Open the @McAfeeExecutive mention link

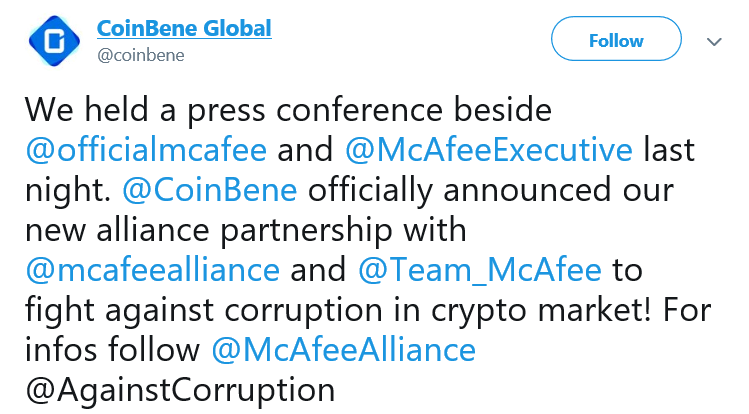pyautogui.click(x=489, y=150)
